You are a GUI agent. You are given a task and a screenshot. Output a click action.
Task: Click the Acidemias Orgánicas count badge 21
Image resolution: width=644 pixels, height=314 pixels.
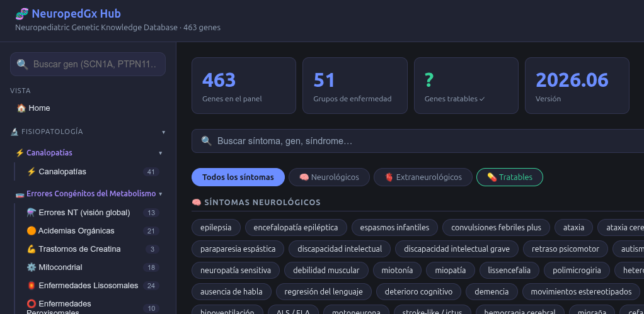[151, 231]
